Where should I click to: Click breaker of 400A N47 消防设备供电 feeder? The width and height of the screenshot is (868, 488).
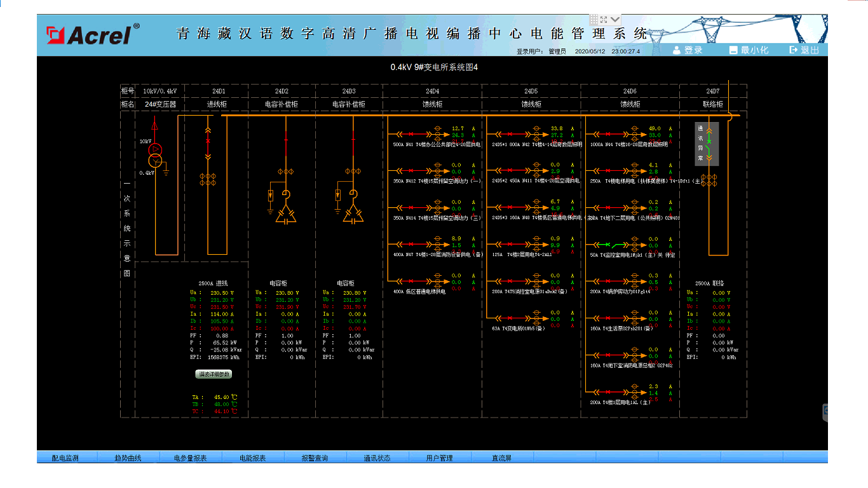pos(411,245)
